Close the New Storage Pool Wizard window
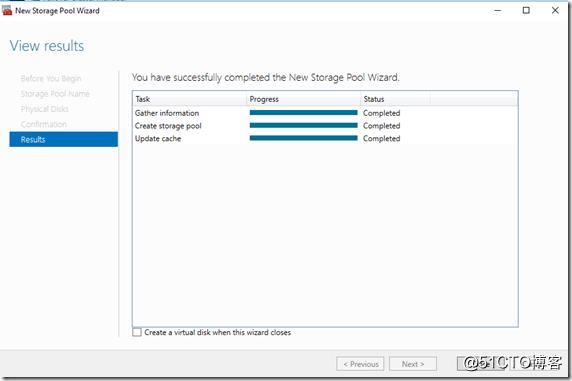Screen dimensions: 572x381 555,11
